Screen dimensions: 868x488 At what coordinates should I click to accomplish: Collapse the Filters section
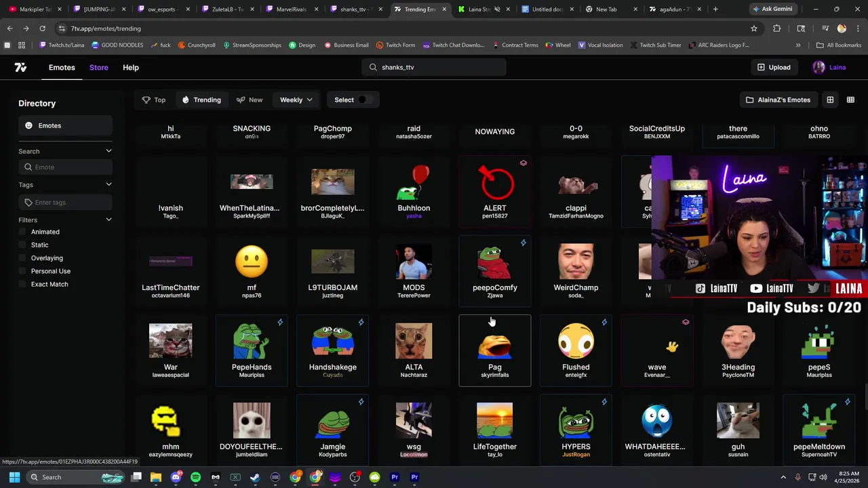point(108,220)
